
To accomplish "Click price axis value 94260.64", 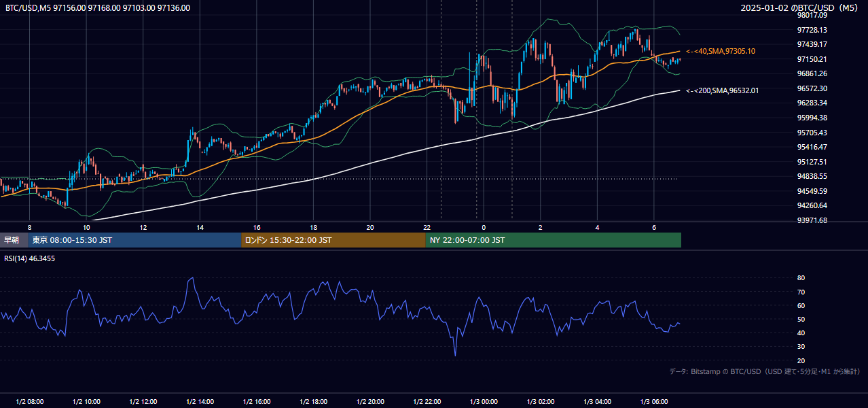I will (812, 205).
